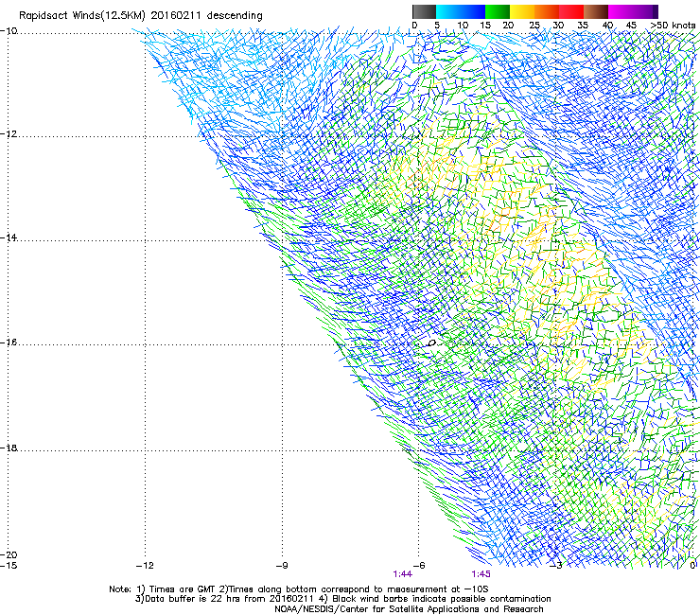The height and width of the screenshot is (615, 700).
Task: Click the gray 0-5 knots color segment
Action: tap(424, 11)
